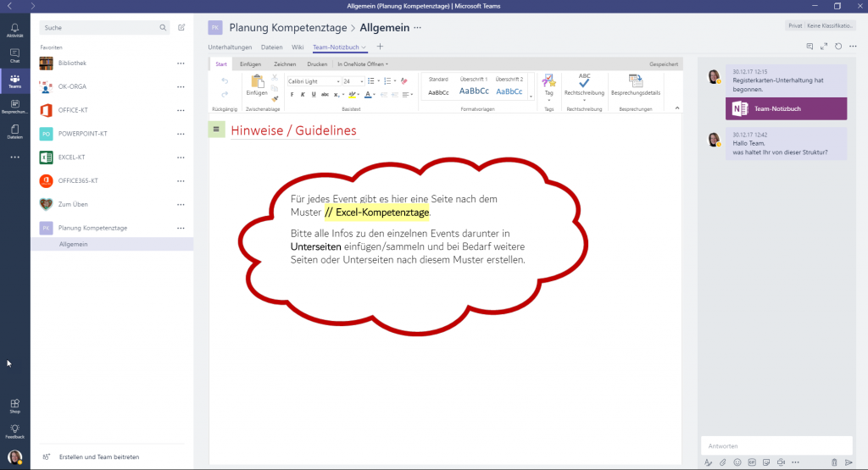Screen dimensions: 868x470
Task: Switch to the Wiki tab
Action: [x=298, y=47]
